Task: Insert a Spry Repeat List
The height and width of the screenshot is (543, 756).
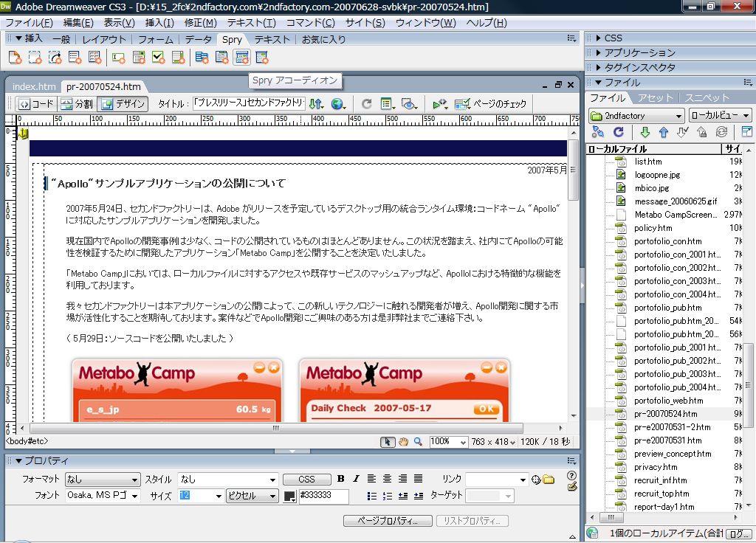Action: 75,58
